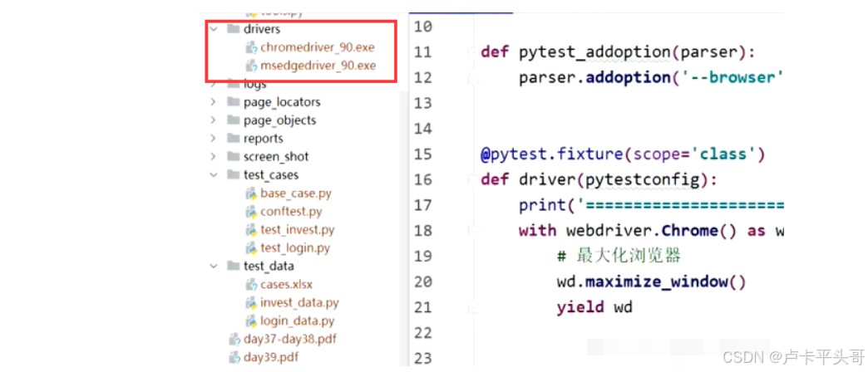Click line number 21 in gutter
The width and height of the screenshot is (868, 372).
click(422, 307)
